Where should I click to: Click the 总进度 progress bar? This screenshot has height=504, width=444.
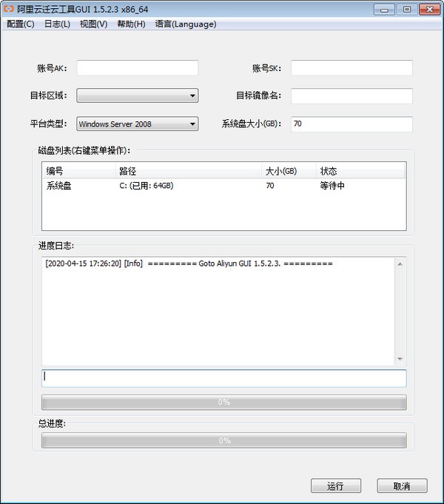[x=223, y=440]
